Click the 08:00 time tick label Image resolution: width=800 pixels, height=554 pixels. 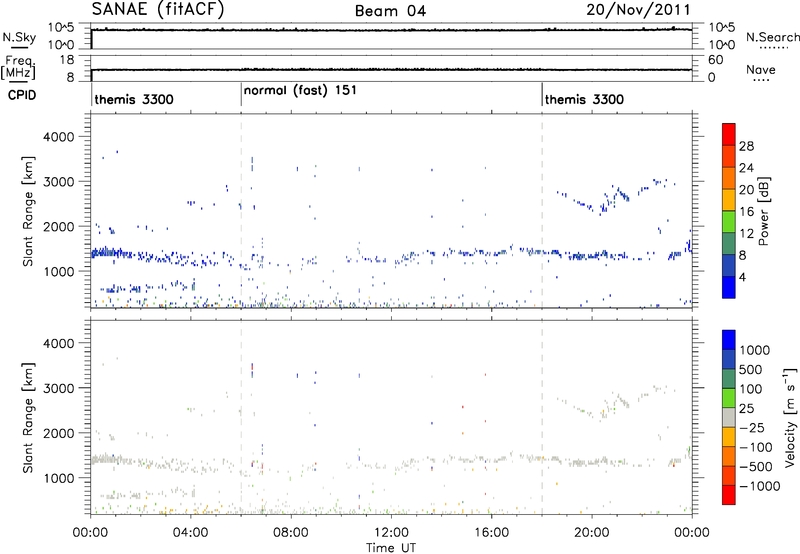pyautogui.click(x=290, y=533)
